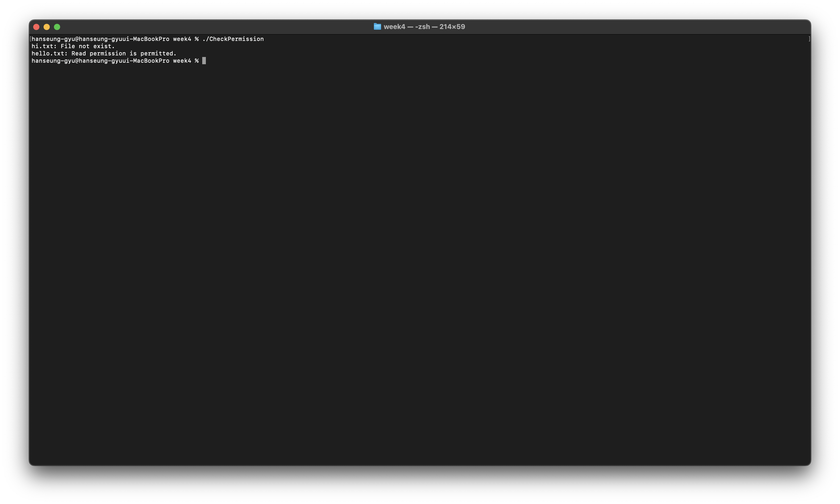Image resolution: width=840 pixels, height=504 pixels.
Task: Click the left bracket mark before first prompt
Action: pyautogui.click(x=30, y=39)
